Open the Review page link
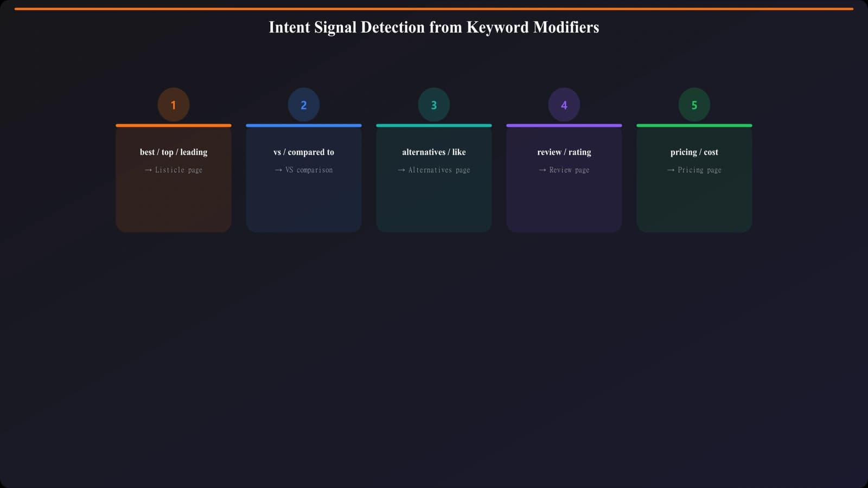 click(x=564, y=170)
